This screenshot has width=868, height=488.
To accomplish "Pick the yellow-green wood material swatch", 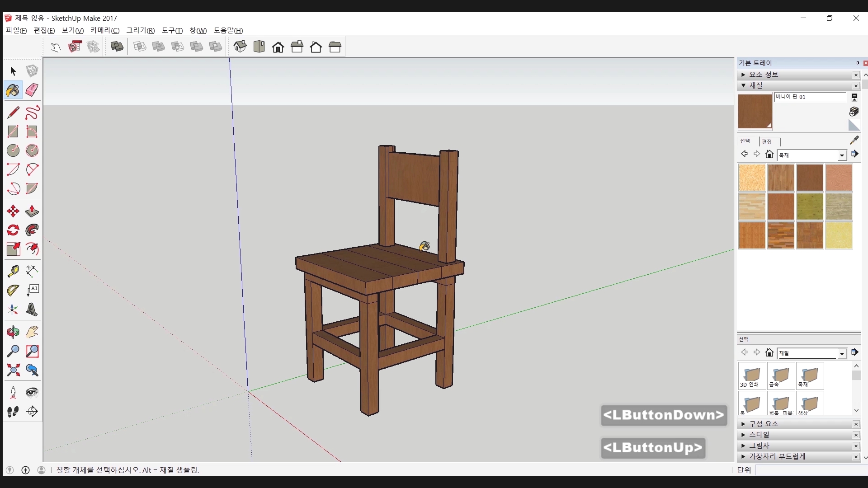I will pos(810,206).
